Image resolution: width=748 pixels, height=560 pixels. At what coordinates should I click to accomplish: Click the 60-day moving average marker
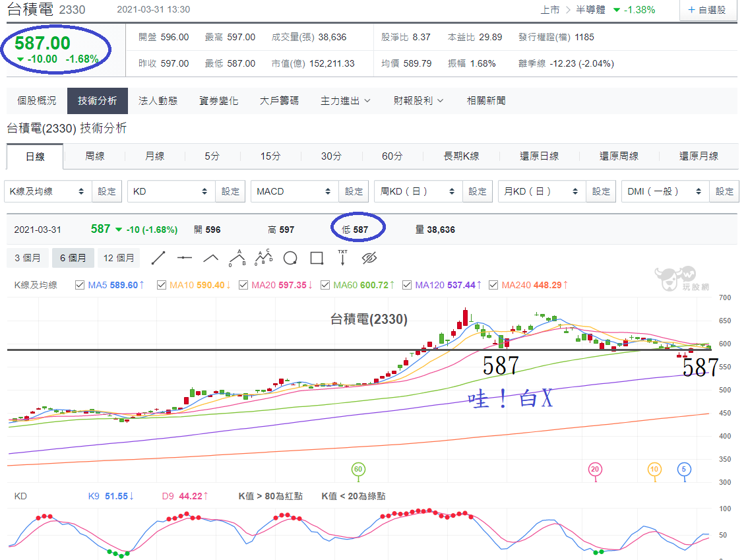[358, 470]
